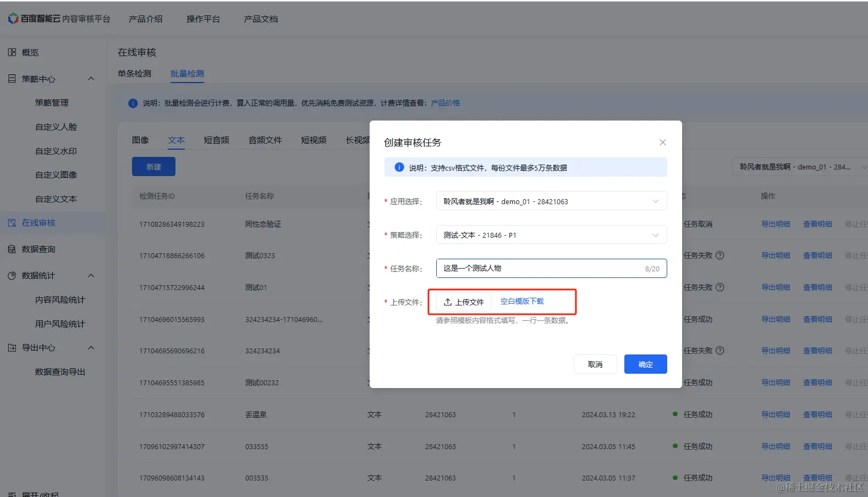Collapse the 导出中心 menu group

pos(91,348)
